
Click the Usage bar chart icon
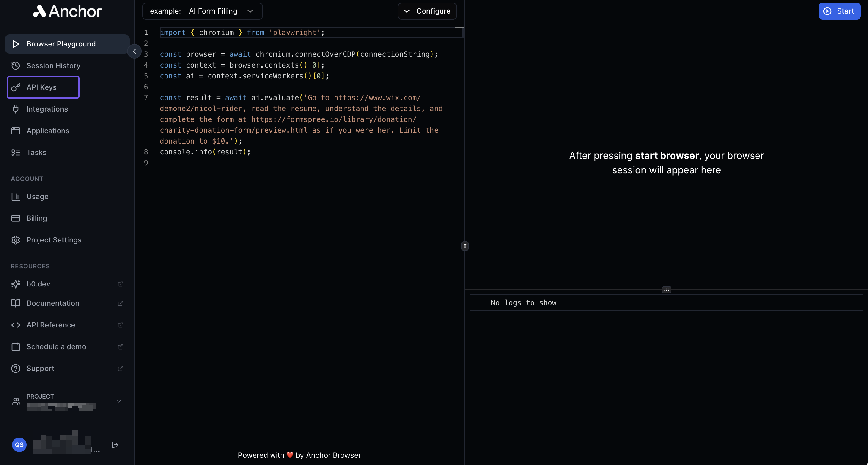point(15,197)
